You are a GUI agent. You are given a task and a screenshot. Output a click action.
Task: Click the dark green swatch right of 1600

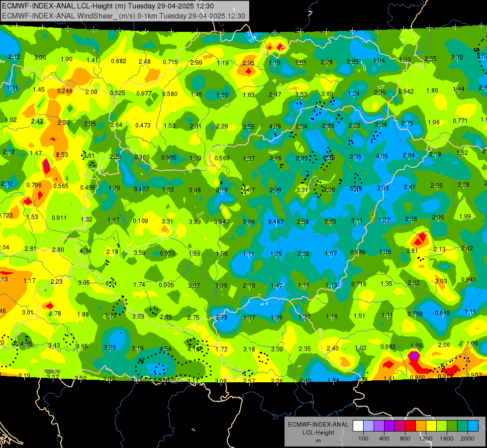[452, 426]
